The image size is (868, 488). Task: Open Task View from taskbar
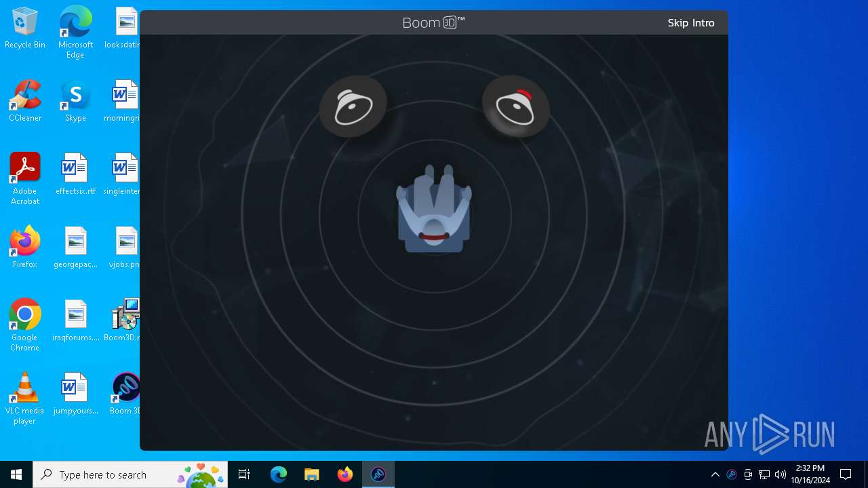(x=244, y=474)
